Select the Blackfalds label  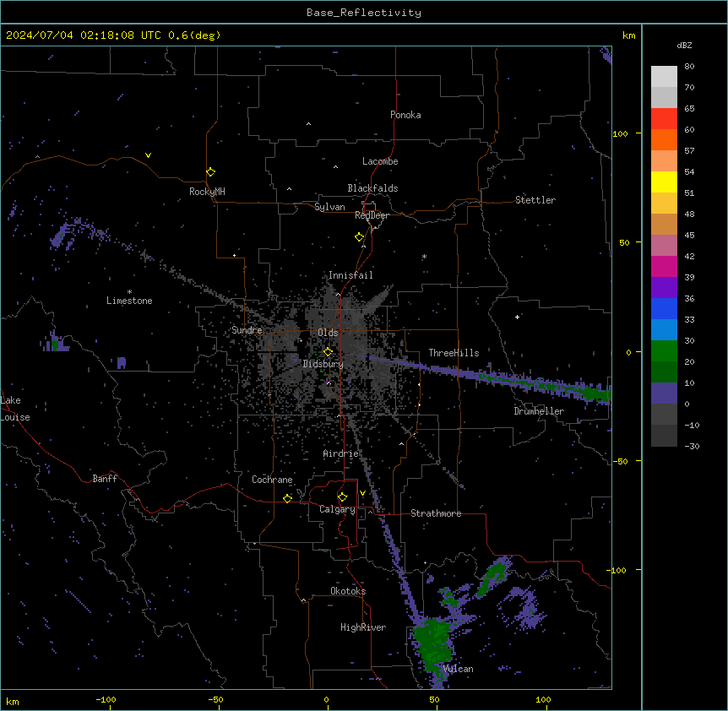point(372,188)
